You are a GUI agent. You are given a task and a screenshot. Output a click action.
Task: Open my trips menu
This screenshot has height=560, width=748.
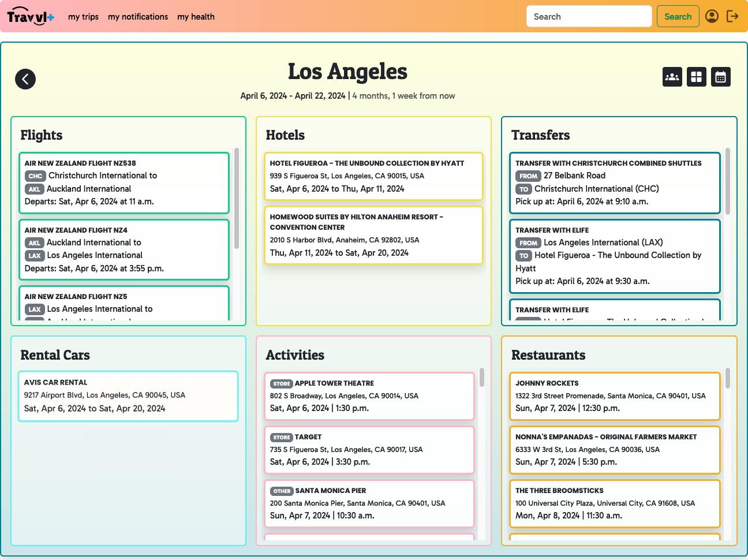(83, 17)
